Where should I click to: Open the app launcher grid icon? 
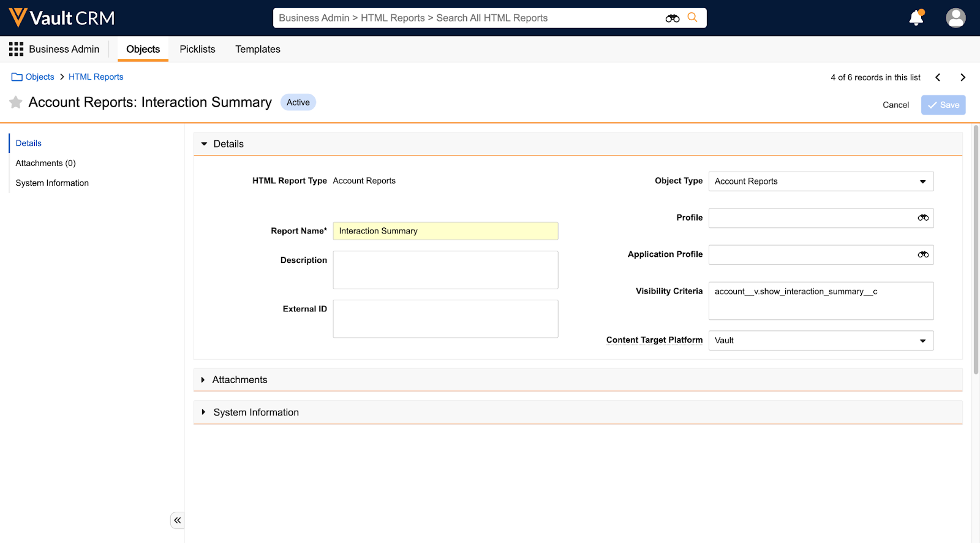(x=16, y=49)
